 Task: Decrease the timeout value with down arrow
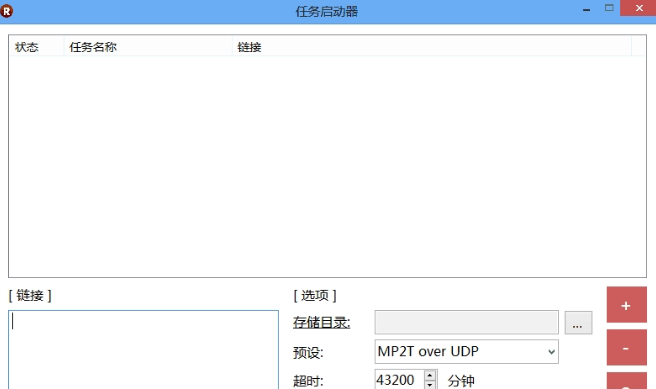(430, 384)
